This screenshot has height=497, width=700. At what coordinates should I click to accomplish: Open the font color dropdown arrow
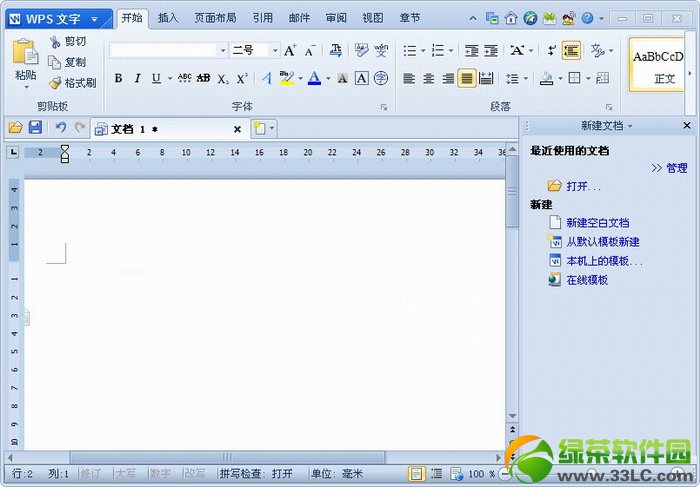point(328,79)
